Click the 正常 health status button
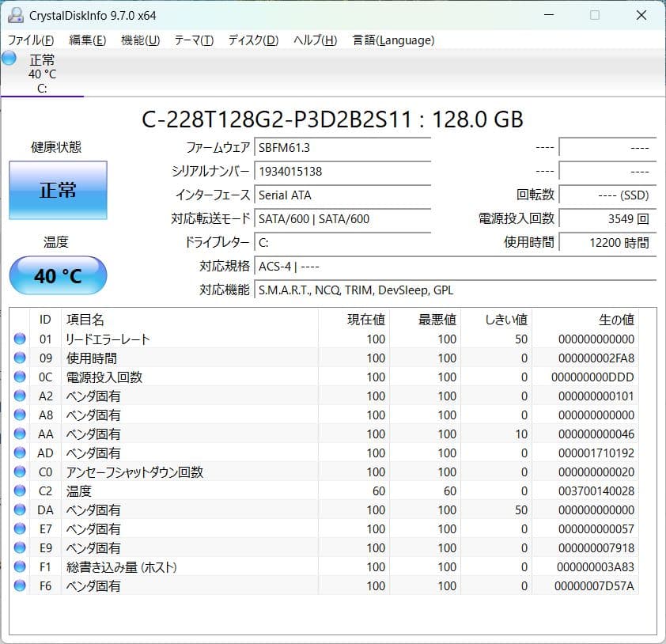Screen dimensions: 666x644 [58, 190]
